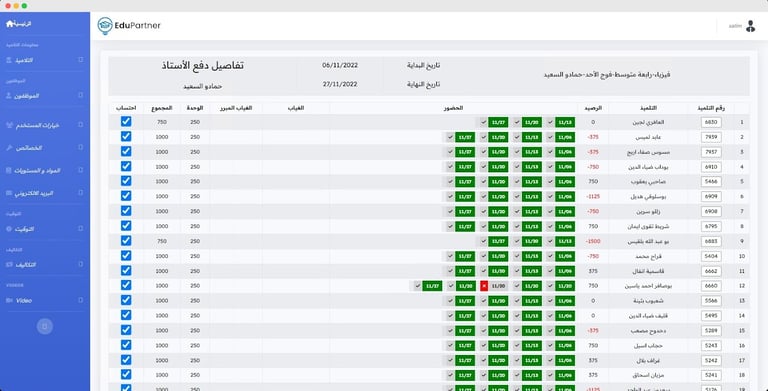Toggle احتساب checkbox for student 6795
Viewport: 768px width, 391px height.
click(126, 225)
